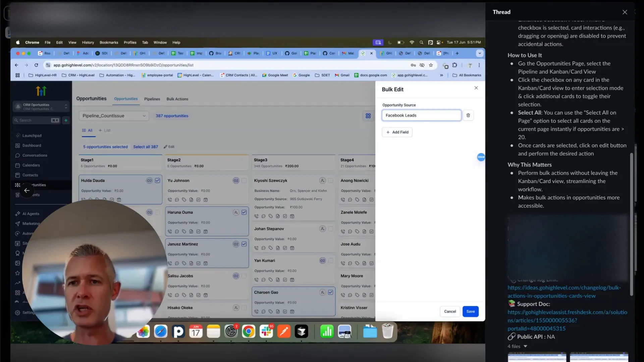Show hidden bookmarks with the double chevron
This screenshot has width=644, height=362.
(441, 75)
